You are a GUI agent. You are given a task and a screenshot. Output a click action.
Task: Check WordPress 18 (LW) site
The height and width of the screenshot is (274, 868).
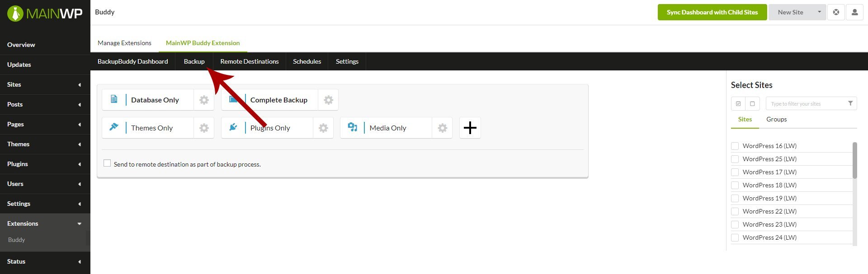[735, 185]
